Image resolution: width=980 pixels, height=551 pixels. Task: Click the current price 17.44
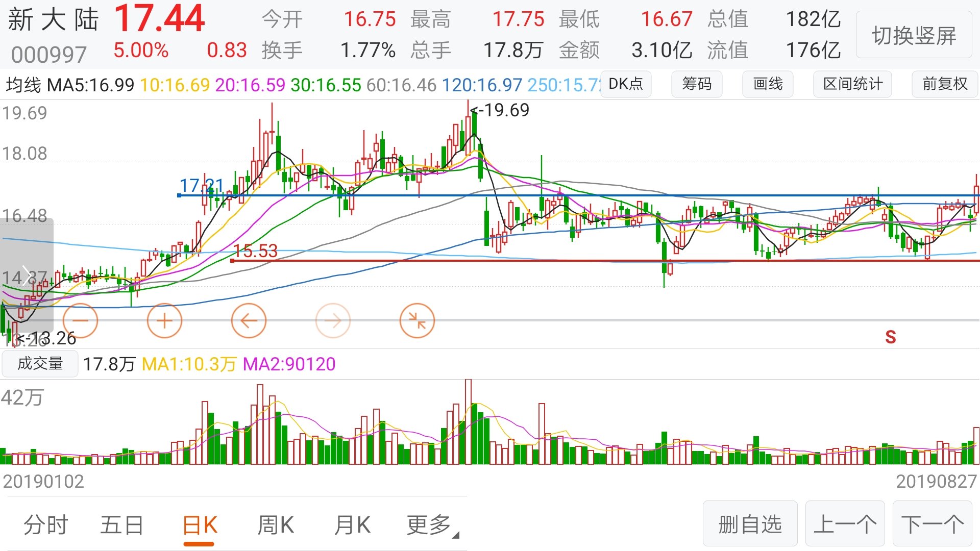click(x=159, y=18)
